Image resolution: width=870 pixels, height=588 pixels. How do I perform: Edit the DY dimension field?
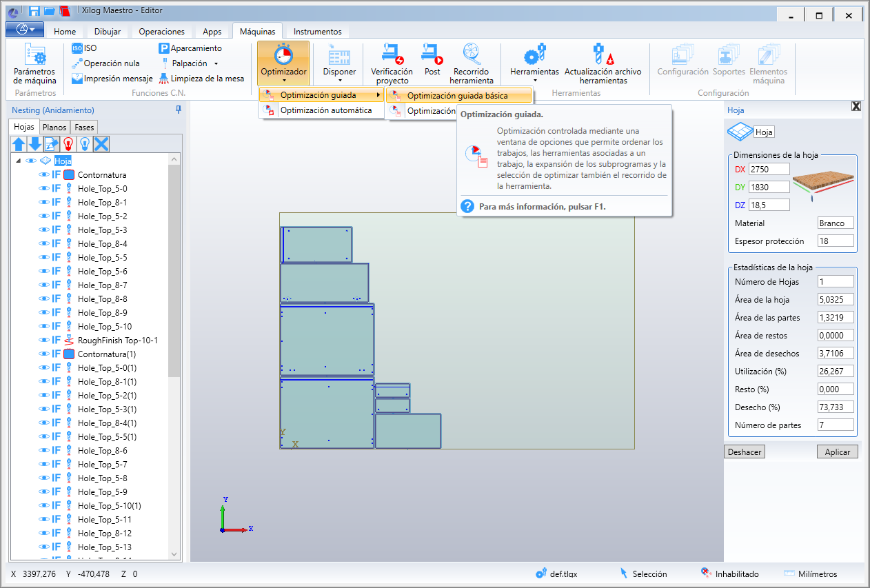(769, 187)
